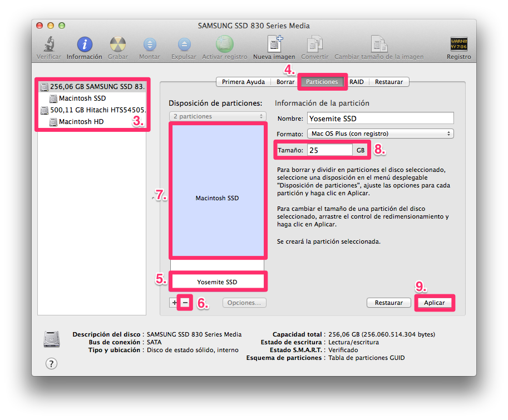508x420 pixels.
Task: Switch to the Borrar tab
Action: pyautogui.click(x=285, y=82)
